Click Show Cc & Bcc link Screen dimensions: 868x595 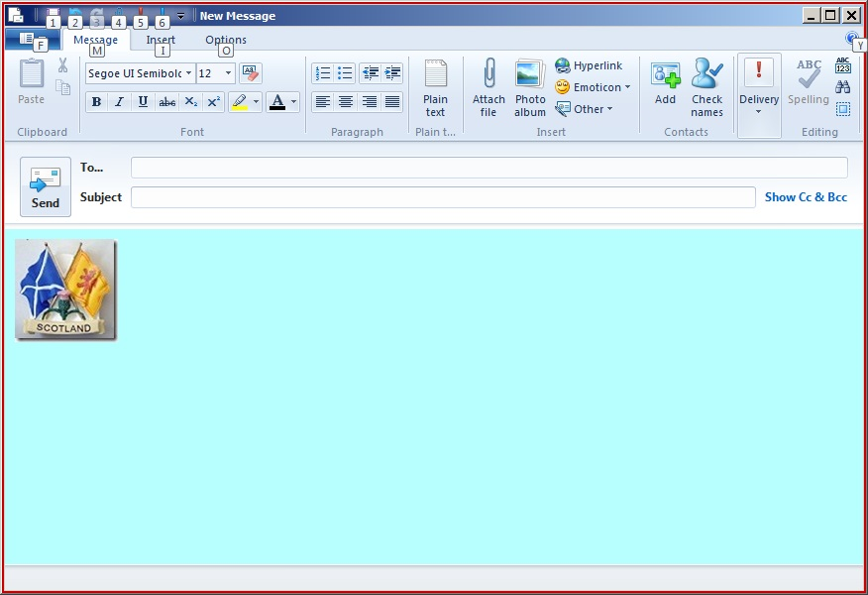pyautogui.click(x=806, y=197)
